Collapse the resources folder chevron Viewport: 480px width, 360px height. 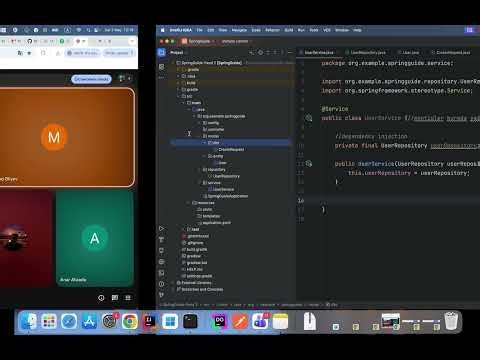189,203
